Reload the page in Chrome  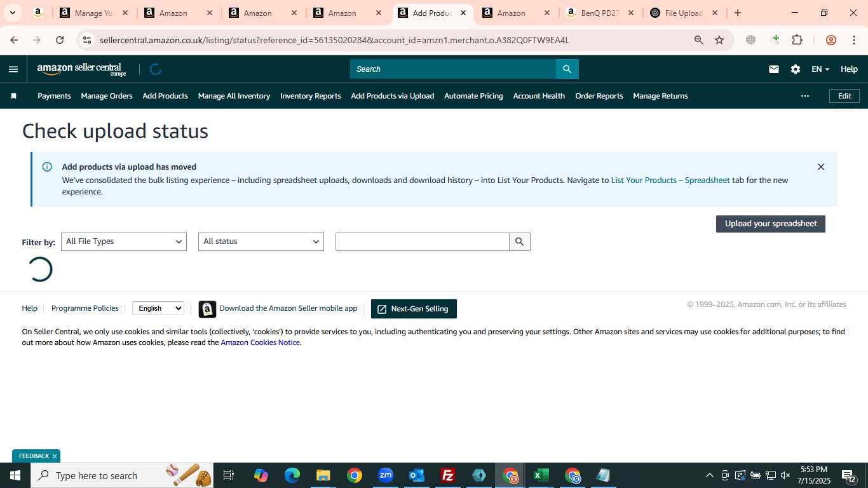click(60, 40)
